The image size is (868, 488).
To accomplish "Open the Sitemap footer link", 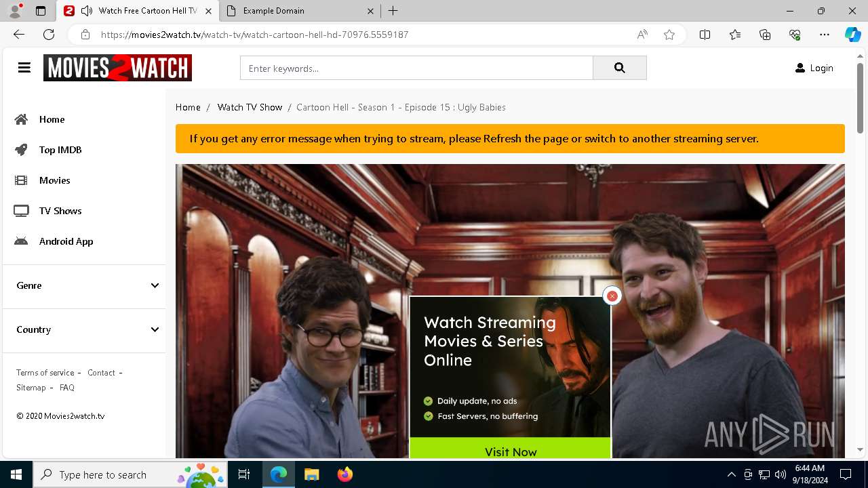I will [x=31, y=388].
